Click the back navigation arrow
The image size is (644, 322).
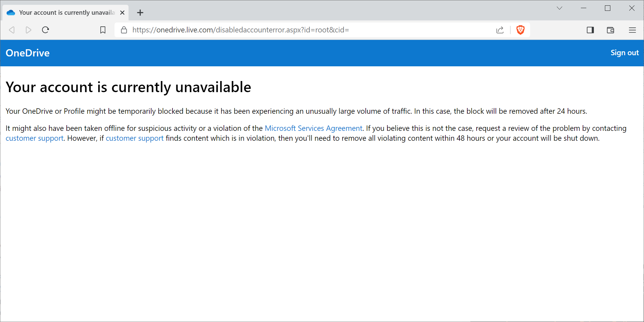click(x=12, y=30)
